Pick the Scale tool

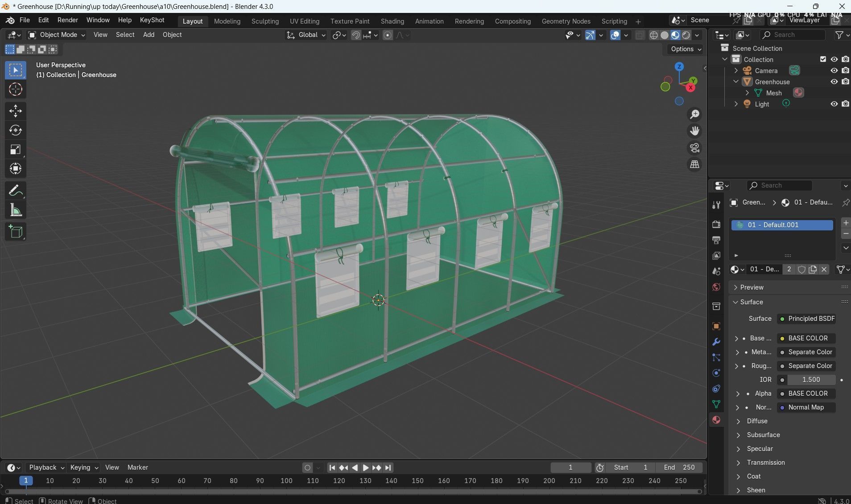[16, 149]
